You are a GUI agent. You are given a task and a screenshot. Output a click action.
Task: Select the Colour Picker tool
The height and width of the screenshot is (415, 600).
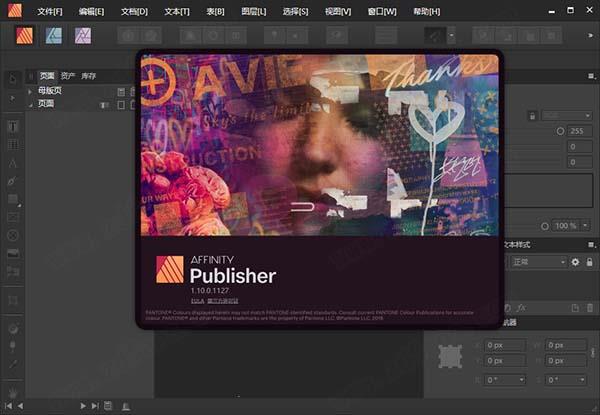(x=13, y=364)
